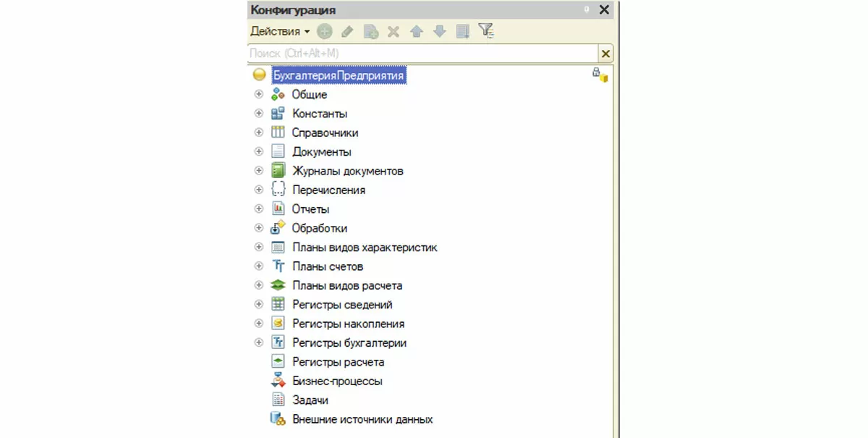This screenshot has height=438, width=868.
Task: Expand the Константы tree node
Action: pos(258,114)
